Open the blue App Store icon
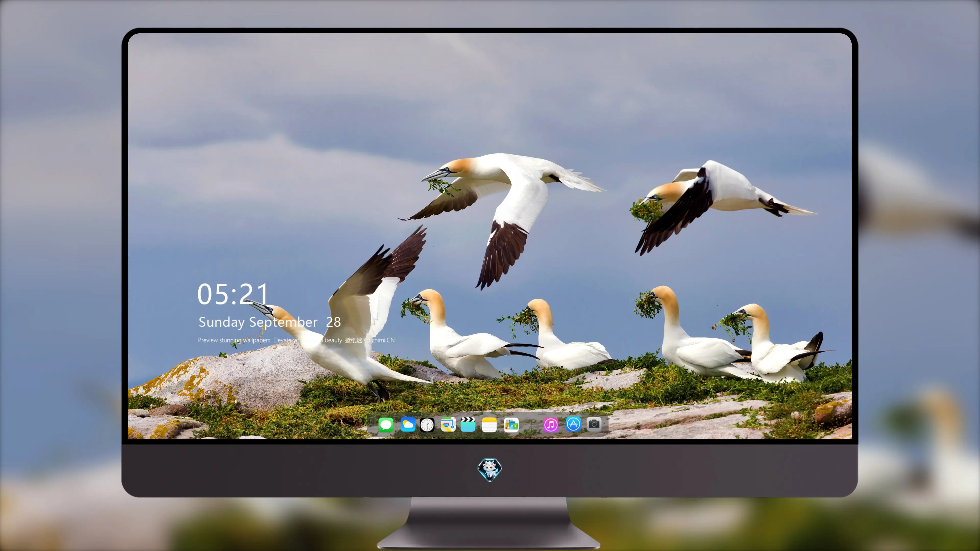Screen dimensions: 980x551 pyautogui.click(x=573, y=424)
